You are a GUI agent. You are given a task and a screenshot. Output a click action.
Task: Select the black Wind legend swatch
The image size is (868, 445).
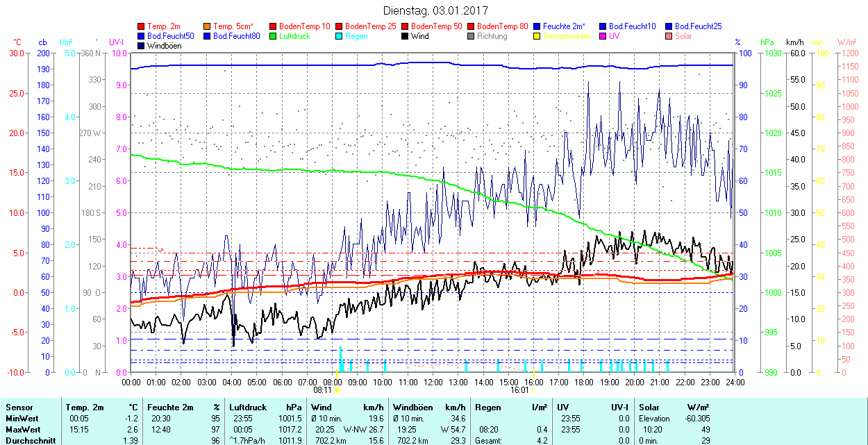[x=406, y=36]
